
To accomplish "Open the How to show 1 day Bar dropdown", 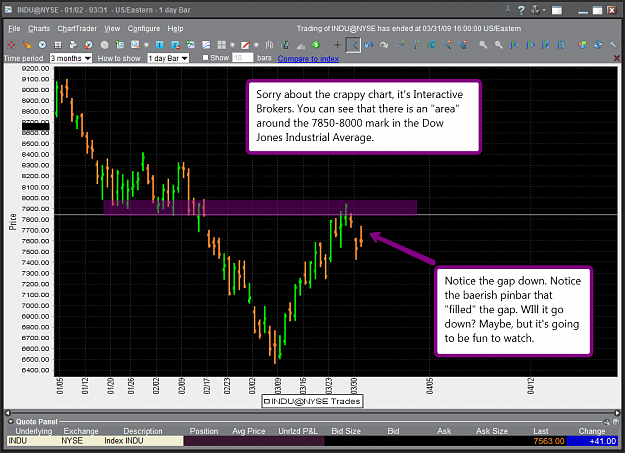I will coord(168,58).
